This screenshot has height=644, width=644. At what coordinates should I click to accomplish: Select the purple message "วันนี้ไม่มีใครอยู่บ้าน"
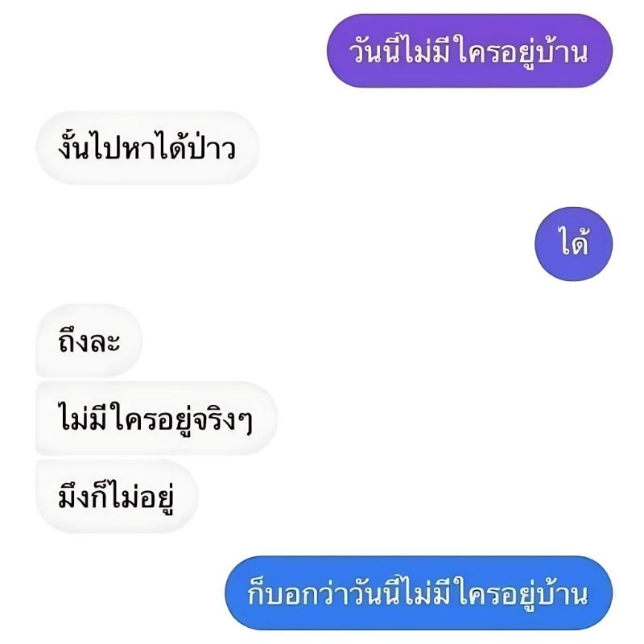tap(469, 51)
